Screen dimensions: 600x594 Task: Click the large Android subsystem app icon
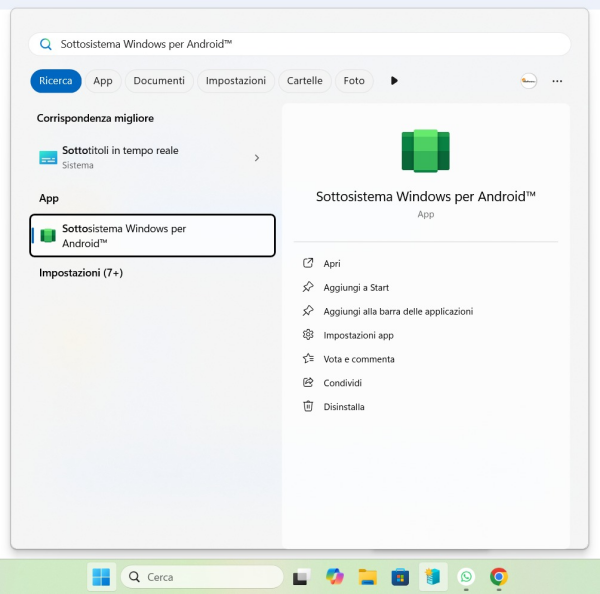click(x=426, y=152)
